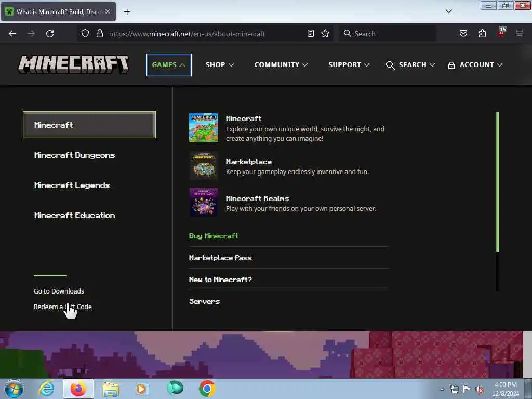The height and width of the screenshot is (399, 532).
Task: Open Firefox hamburger application menu
Action: click(x=520, y=33)
